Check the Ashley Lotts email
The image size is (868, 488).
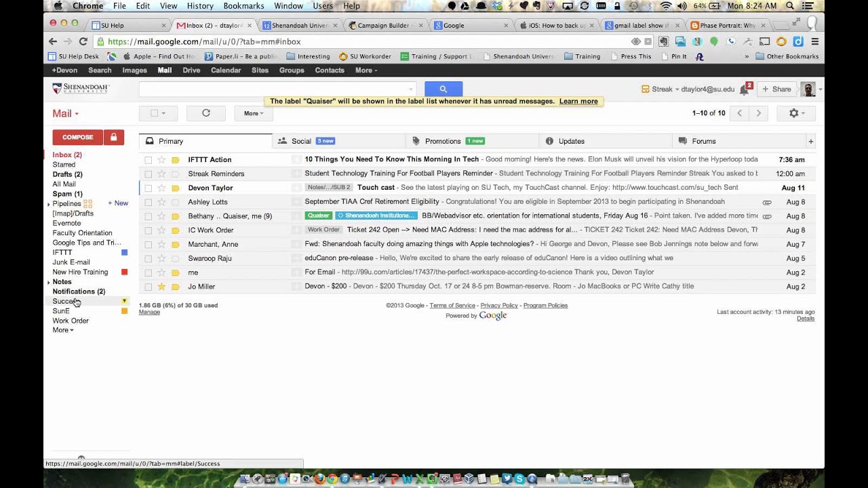(148, 202)
